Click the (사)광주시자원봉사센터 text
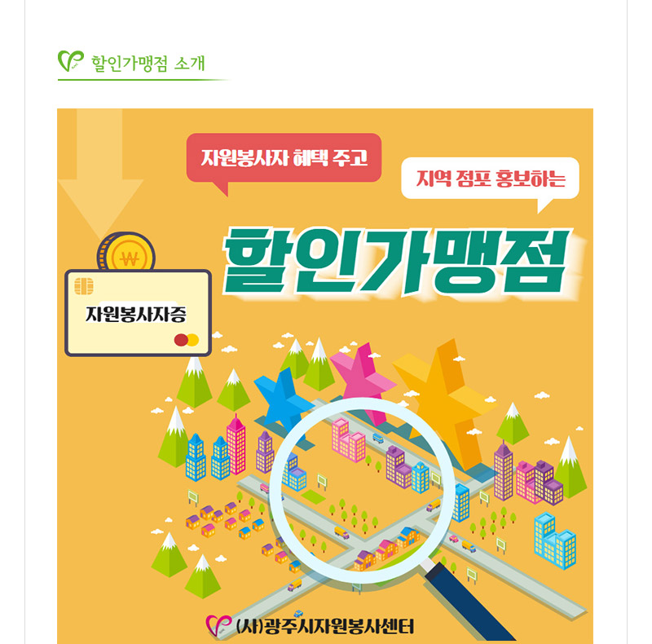The width and height of the screenshot is (652, 644). click(324, 626)
